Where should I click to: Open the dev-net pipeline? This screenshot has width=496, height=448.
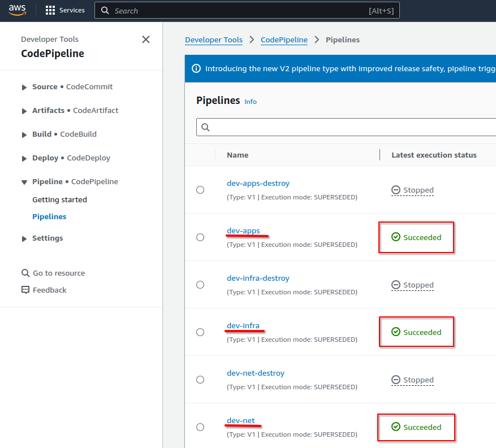[x=241, y=420]
